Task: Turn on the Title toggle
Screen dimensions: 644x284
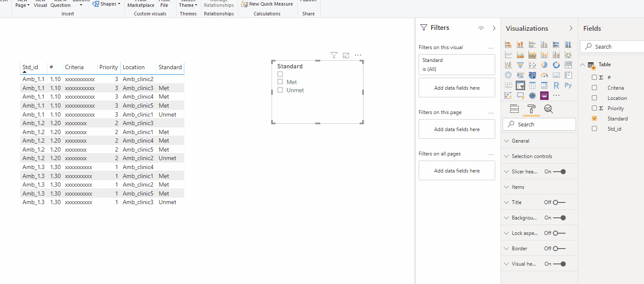Action: pos(559,202)
